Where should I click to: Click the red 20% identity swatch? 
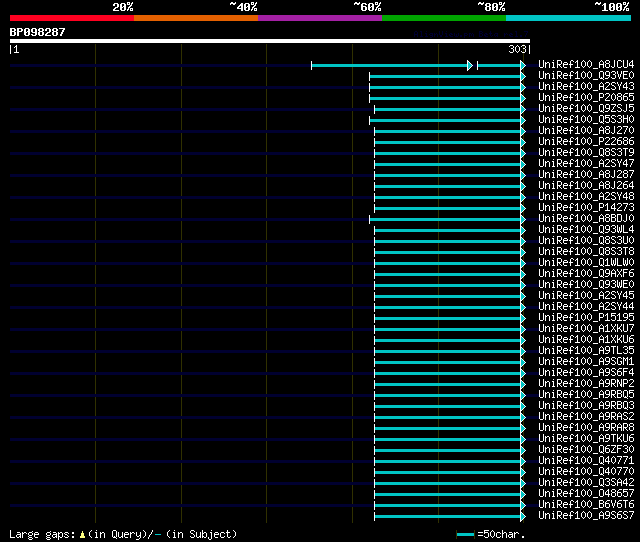point(72,18)
